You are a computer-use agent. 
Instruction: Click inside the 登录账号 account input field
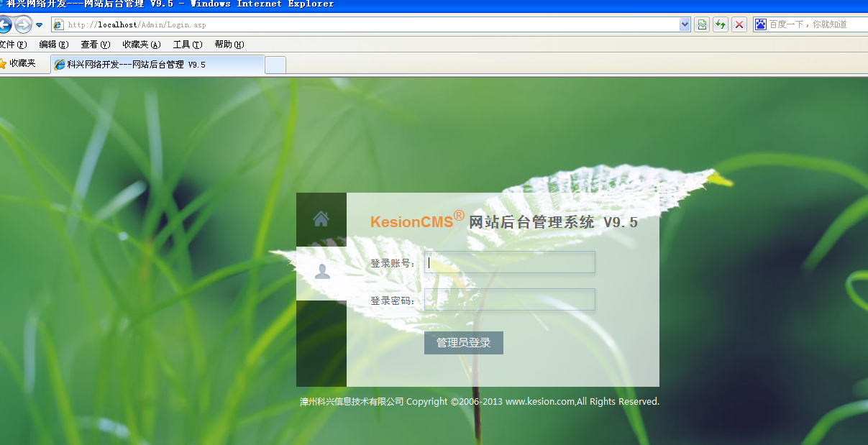coord(509,262)
